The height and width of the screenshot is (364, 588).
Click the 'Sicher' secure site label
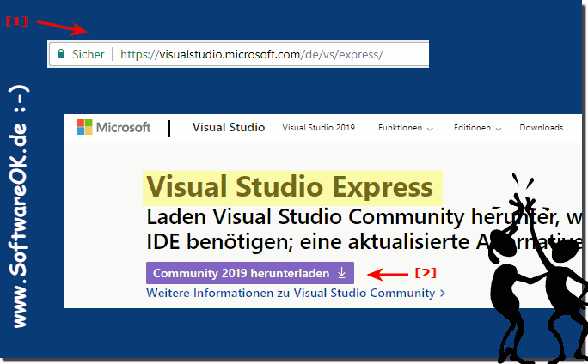pyautogui.click(x=89, y=54)
